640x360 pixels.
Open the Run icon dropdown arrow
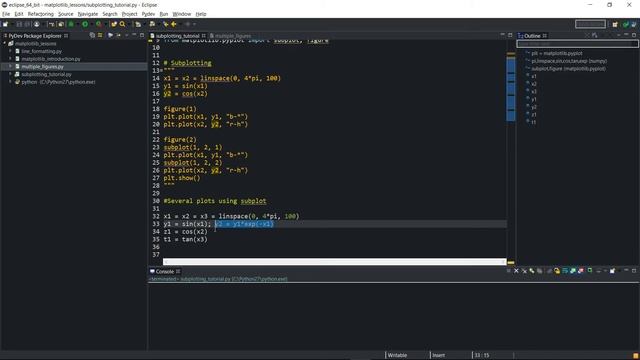coord(92,24)
